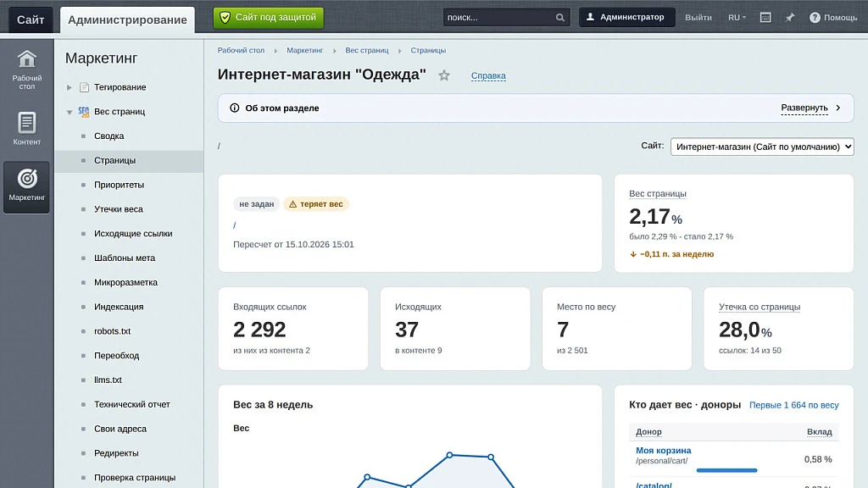This screenshot has width=868, height=488.
Task: Click the Тегирование page icon
Action: [84, 87]
